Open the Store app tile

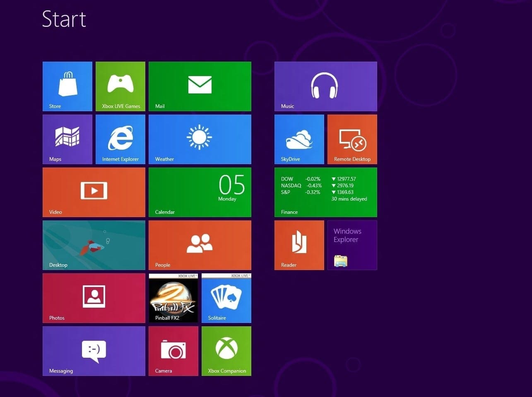[x=67, y=86]
